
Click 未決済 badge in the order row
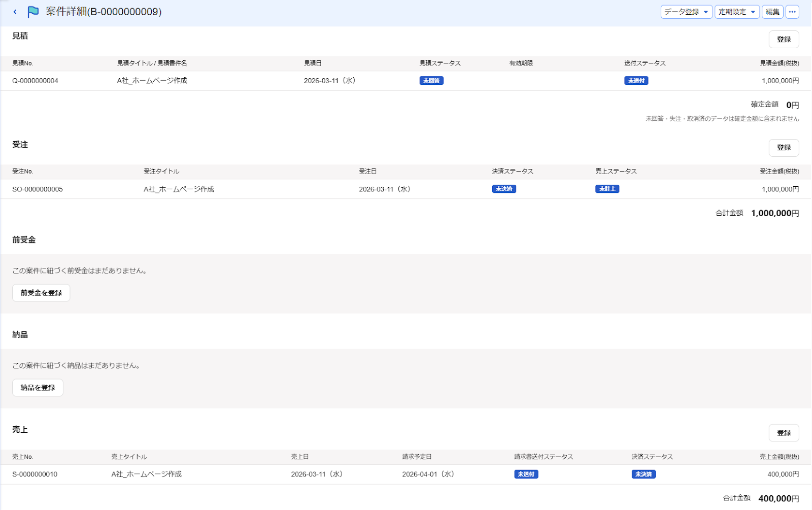coord(504,189)
